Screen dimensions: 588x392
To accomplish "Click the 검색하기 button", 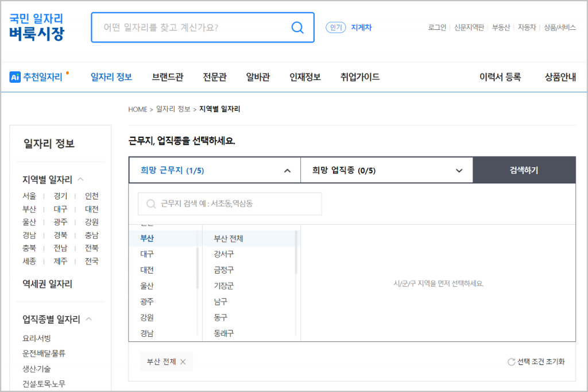I will point(524,170).
